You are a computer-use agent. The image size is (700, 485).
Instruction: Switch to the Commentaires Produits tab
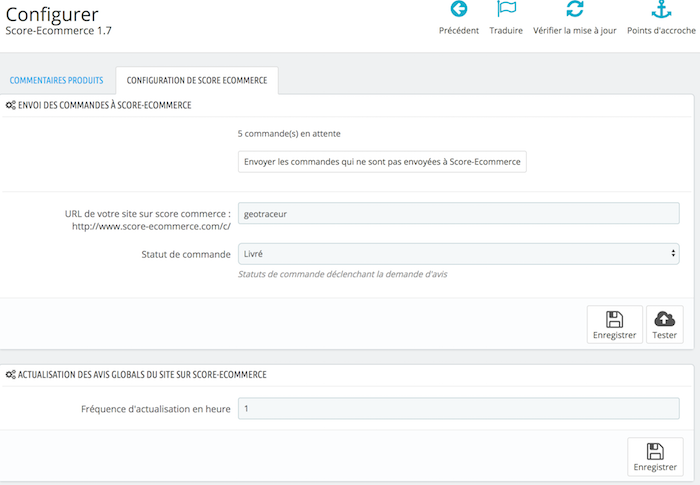(56, 80)
